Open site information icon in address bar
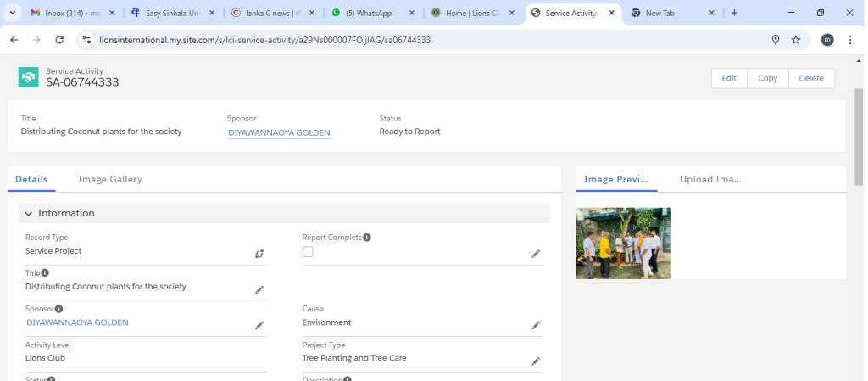 click(x=86, y=40)
